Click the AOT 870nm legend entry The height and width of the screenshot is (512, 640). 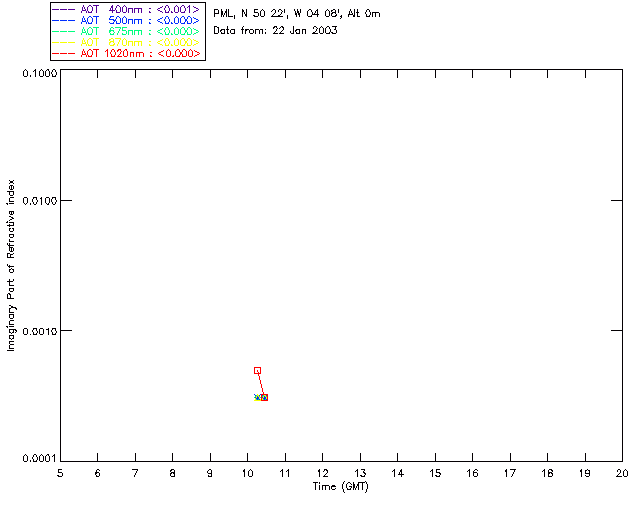(x=126, y=42)
